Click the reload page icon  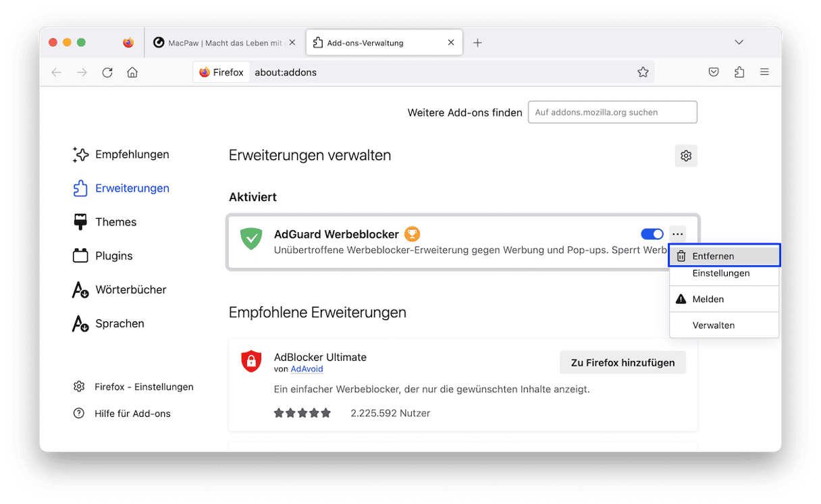(x=107, y=72)
